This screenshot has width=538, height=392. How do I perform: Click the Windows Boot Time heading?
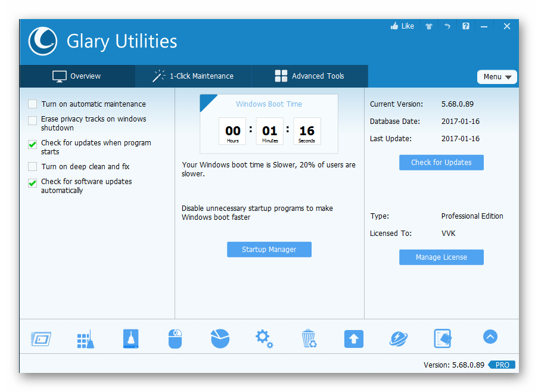click(x=269, y=104)
